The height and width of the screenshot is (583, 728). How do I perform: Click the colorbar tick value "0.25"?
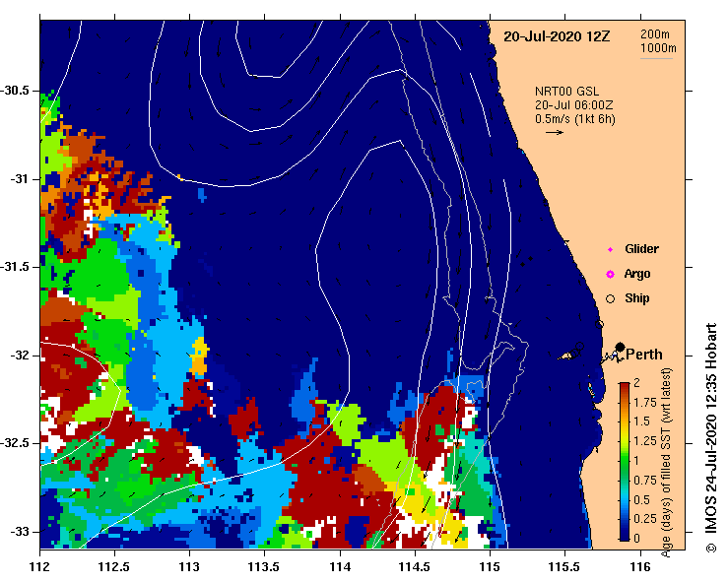(645, 519)
